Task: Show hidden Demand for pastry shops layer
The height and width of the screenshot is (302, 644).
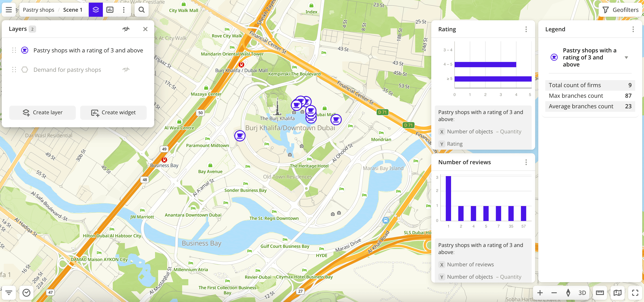Action: [126, 69]
